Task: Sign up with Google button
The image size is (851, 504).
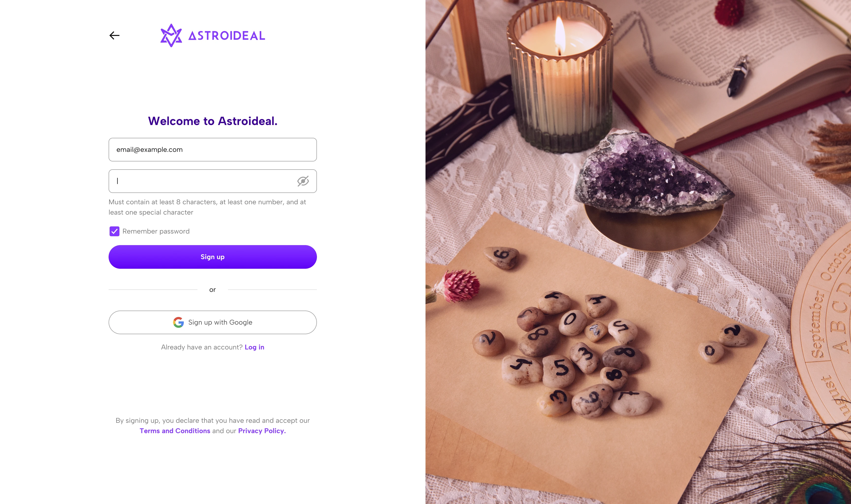Action: tap(213, 322)
